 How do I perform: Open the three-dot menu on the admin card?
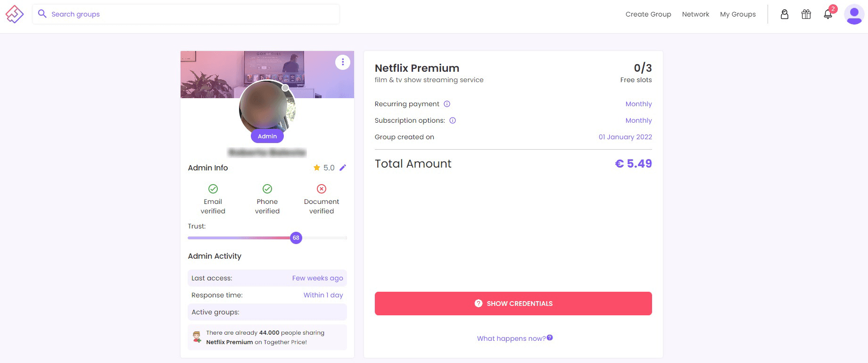pyautogui.click(x=343, y=62)
